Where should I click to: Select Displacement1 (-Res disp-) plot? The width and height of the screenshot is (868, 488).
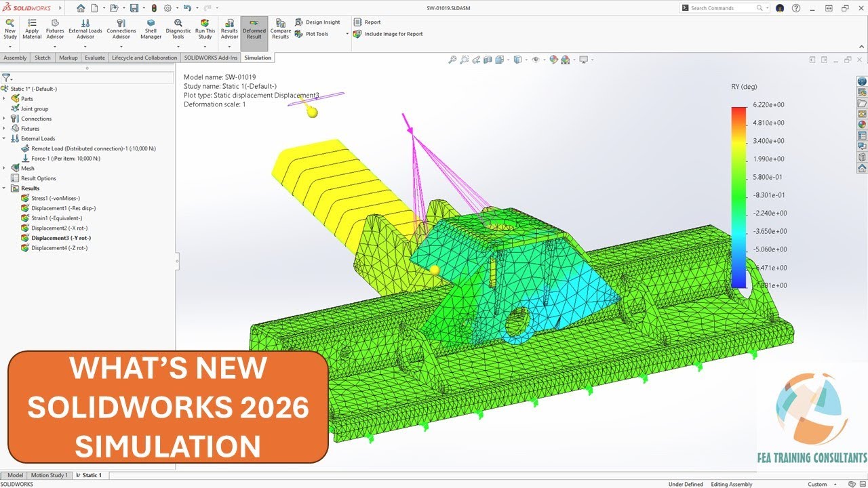click(x=58, y=208)
